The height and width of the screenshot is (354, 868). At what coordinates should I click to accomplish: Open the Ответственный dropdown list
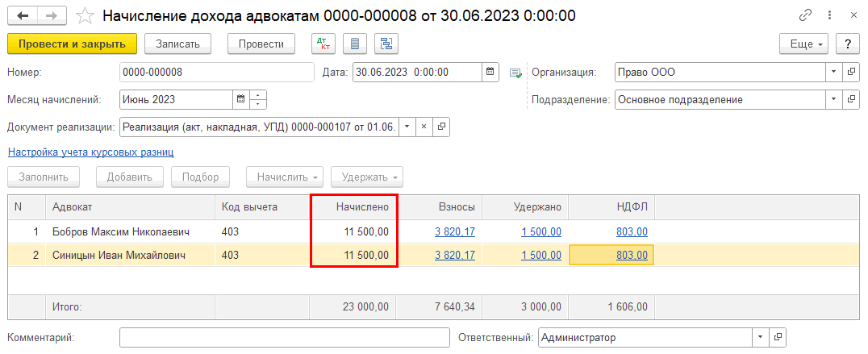coord(760,337)
